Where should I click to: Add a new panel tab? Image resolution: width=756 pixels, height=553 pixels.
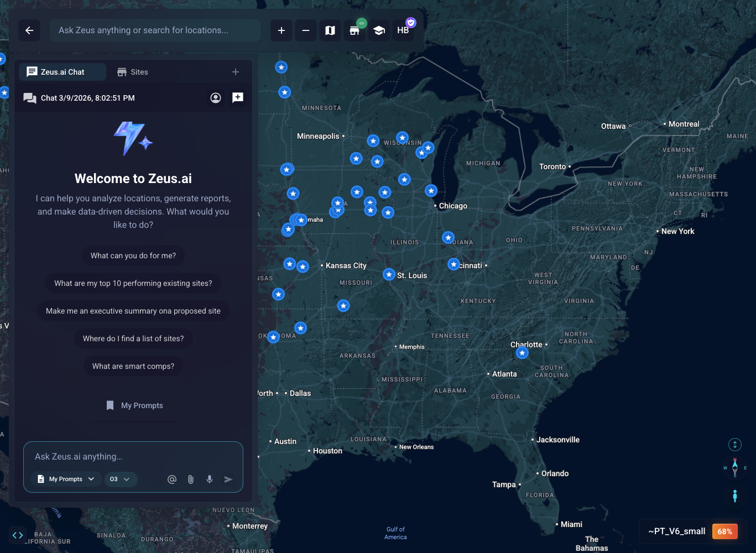click(x=236, y=72)
